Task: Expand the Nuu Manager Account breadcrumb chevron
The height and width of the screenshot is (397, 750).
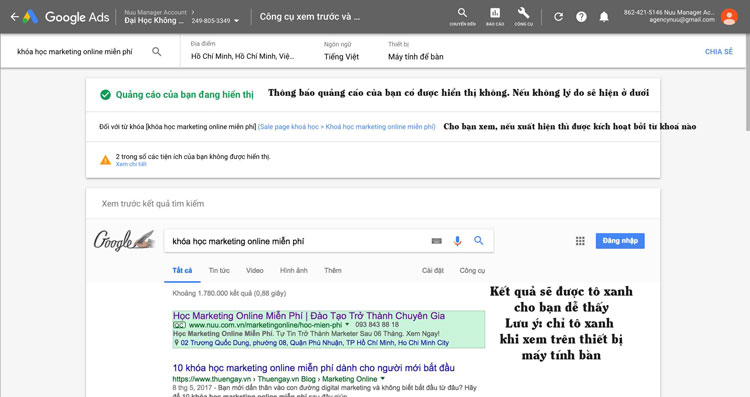Action: (x=193, y=12)
